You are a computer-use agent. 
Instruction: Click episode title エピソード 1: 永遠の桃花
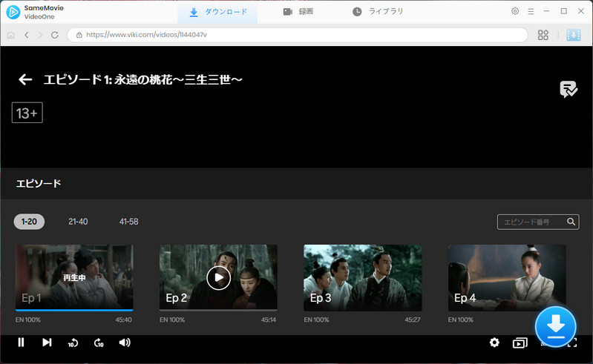click(142, 79)
